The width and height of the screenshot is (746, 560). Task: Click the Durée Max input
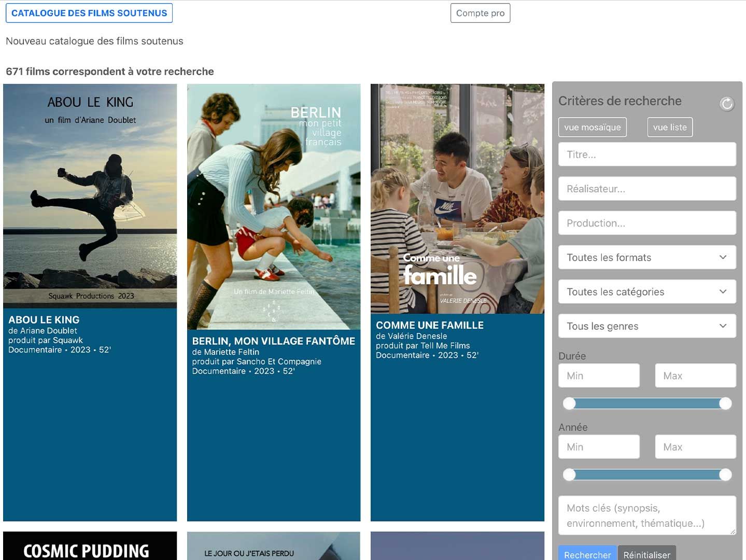click(695, 375)
